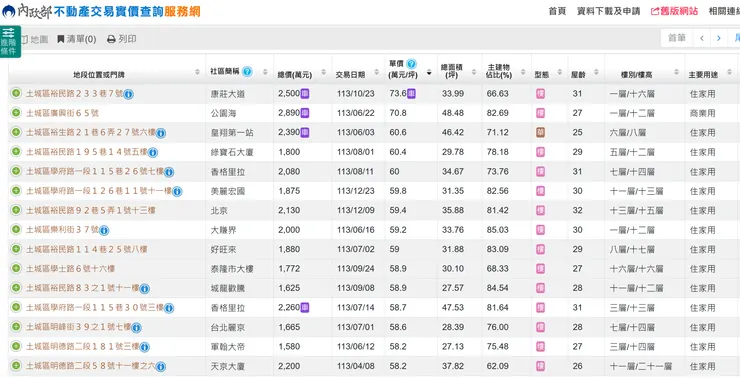This screenshot has height=378, width=740.
Task: Click help icon next to 單價 header
Action: [412, 64]
